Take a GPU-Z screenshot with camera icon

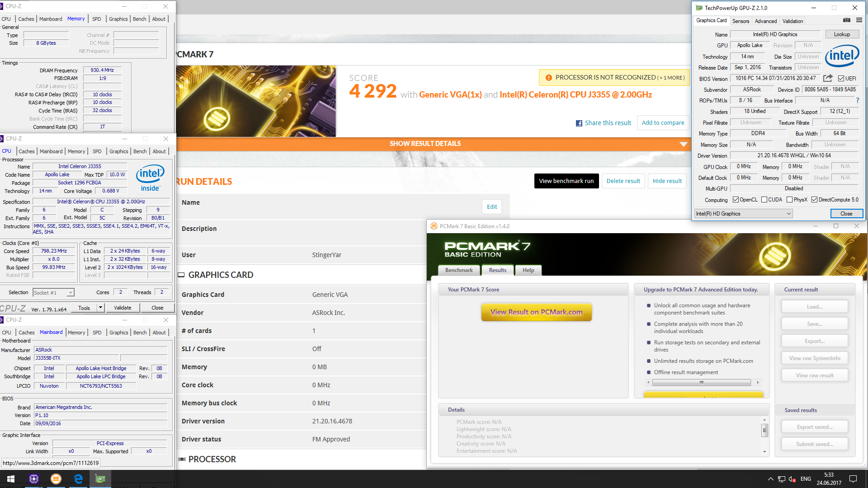[847, 20]
